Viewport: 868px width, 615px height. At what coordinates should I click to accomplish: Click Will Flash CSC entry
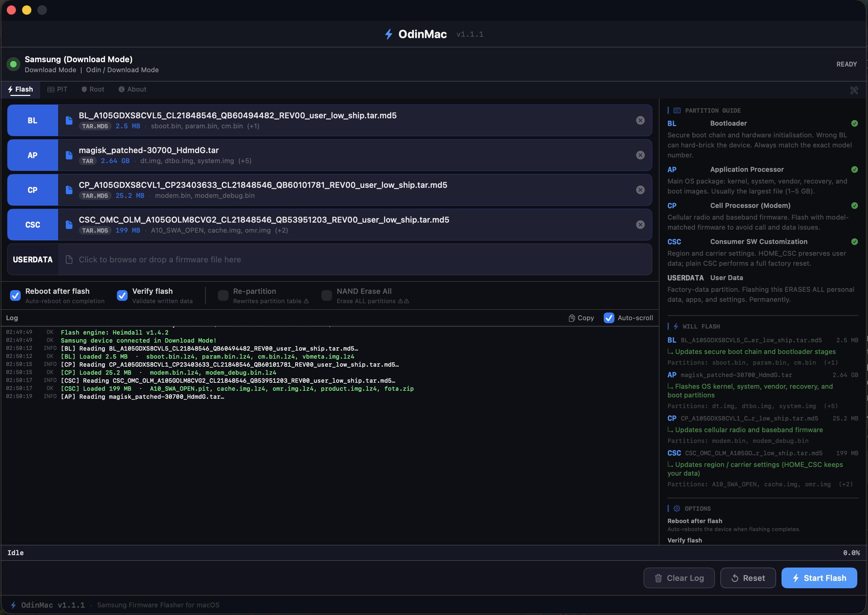click(x=763, y=453)
